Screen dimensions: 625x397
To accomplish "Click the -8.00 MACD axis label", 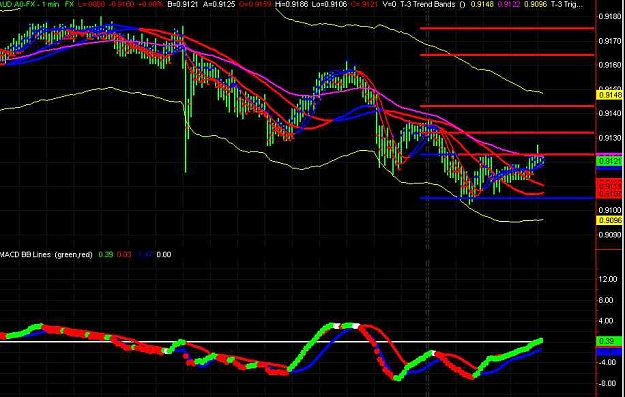I will pyautogui.click(x=607, y=383).
